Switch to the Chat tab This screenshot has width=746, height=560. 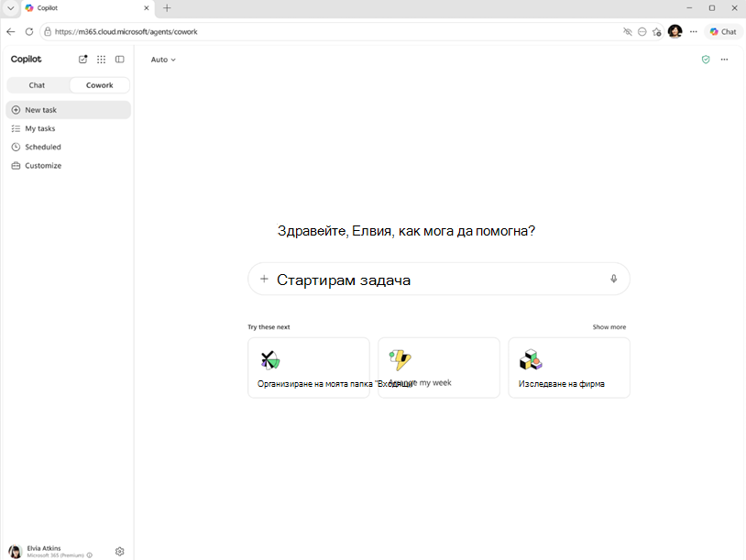pyautogui.click(x=37, y=85)
